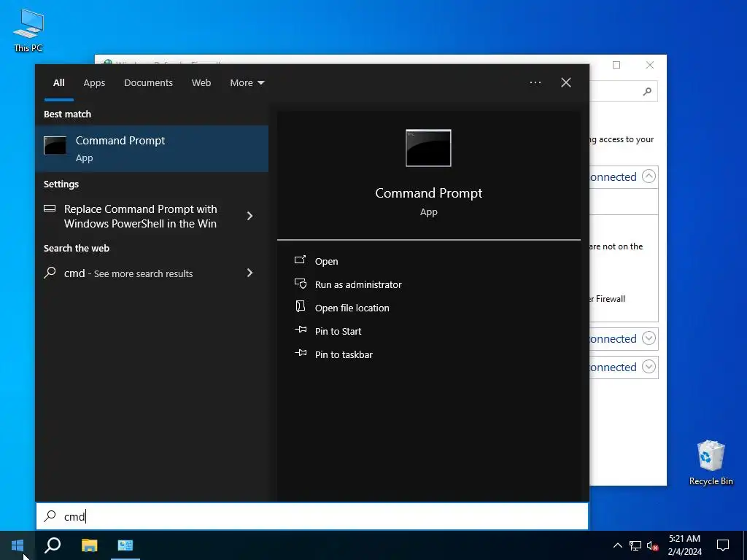Click the Command Prompt icon in best match

click(55, 145)
